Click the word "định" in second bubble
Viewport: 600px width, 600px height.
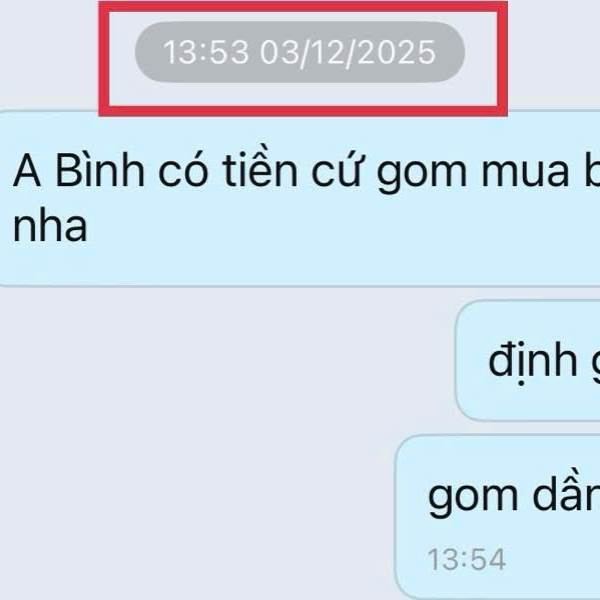533,362
